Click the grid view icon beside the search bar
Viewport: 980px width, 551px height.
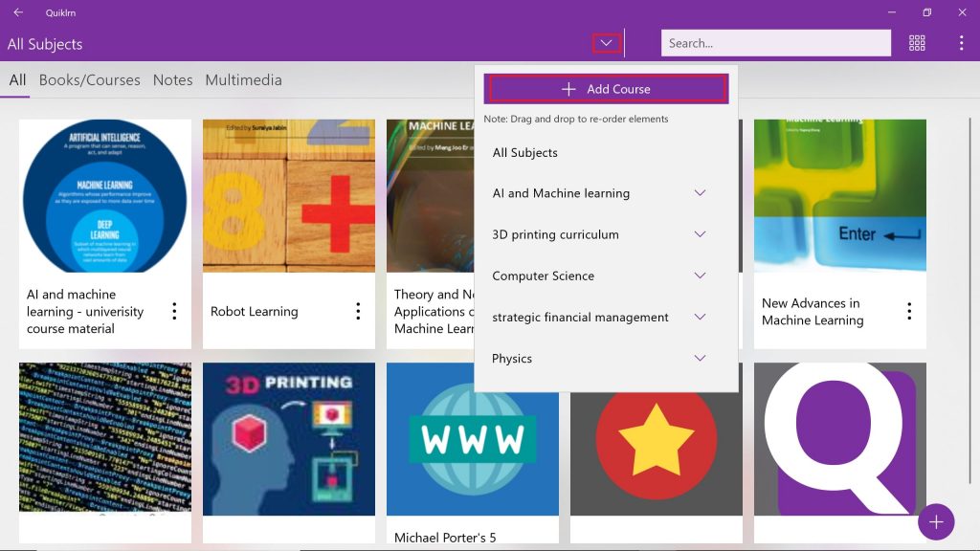(x=917, y=42)
